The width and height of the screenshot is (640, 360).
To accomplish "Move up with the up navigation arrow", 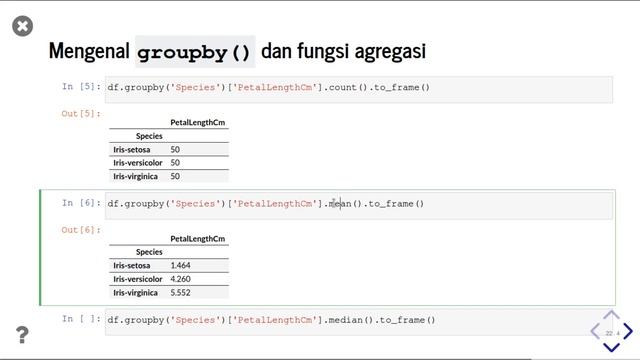I will (x=611, y=314).
